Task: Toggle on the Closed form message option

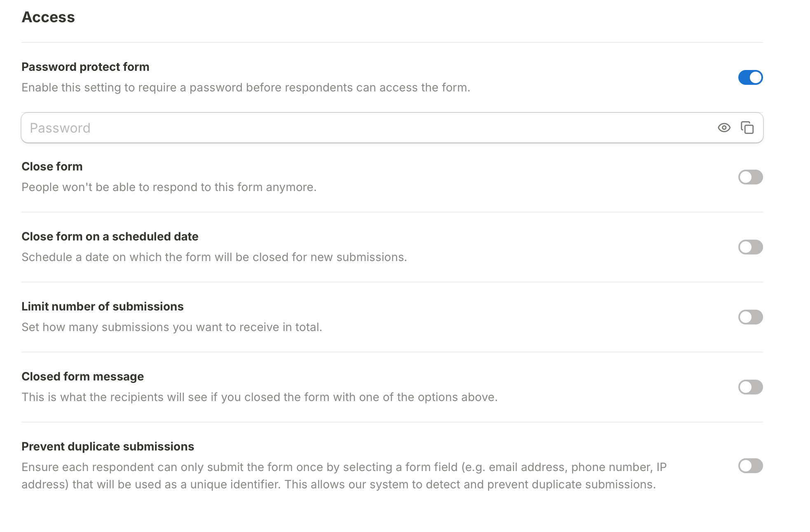Action: coord(750,387)
